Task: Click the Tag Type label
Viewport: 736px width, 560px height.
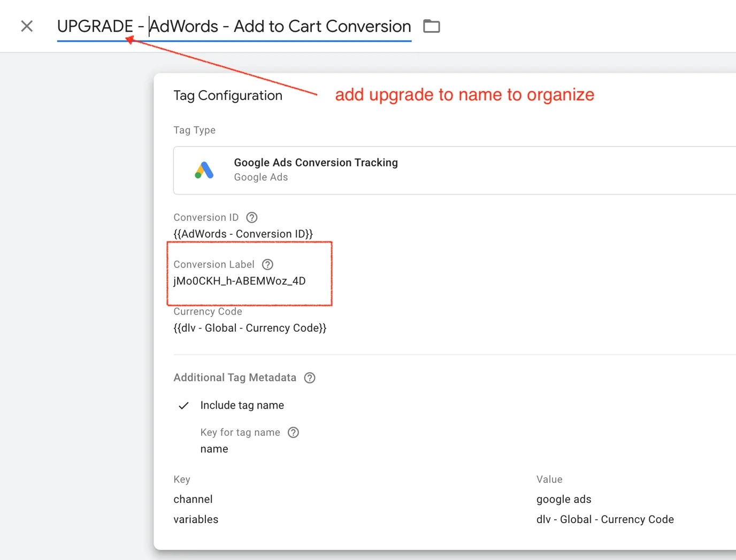Action: pyautogui.click(x=195, y=130)
